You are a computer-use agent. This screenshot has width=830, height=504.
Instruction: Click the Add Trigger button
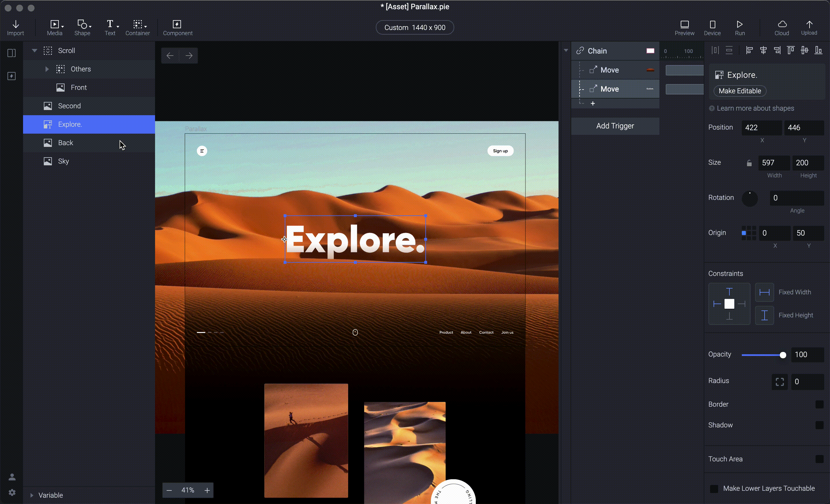[x=615, y=126]
